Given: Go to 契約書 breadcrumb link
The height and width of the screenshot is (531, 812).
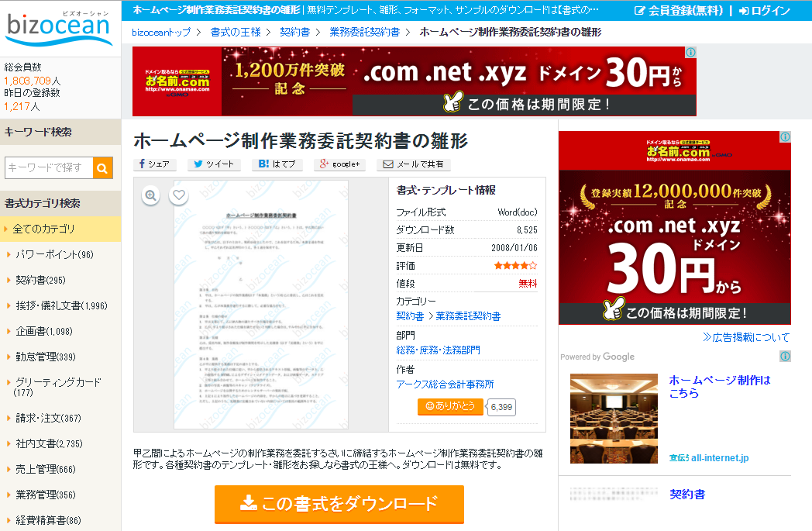Looking at the screenshot, I should click(x=294, y=32).
